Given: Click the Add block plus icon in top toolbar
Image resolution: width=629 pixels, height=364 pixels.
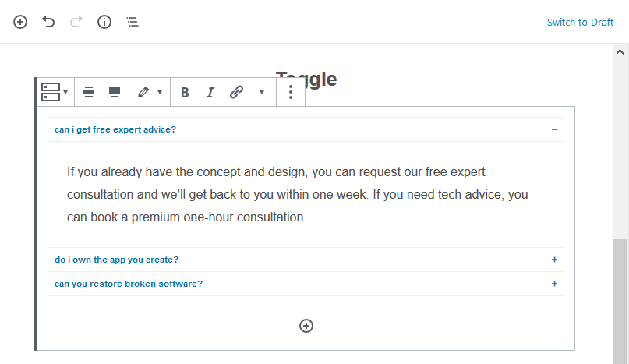Looking at the screenshot, I should click(20, 22).
